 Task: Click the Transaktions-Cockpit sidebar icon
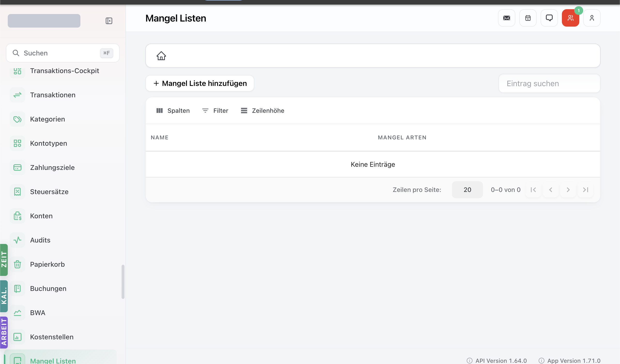tap(17, 71)
